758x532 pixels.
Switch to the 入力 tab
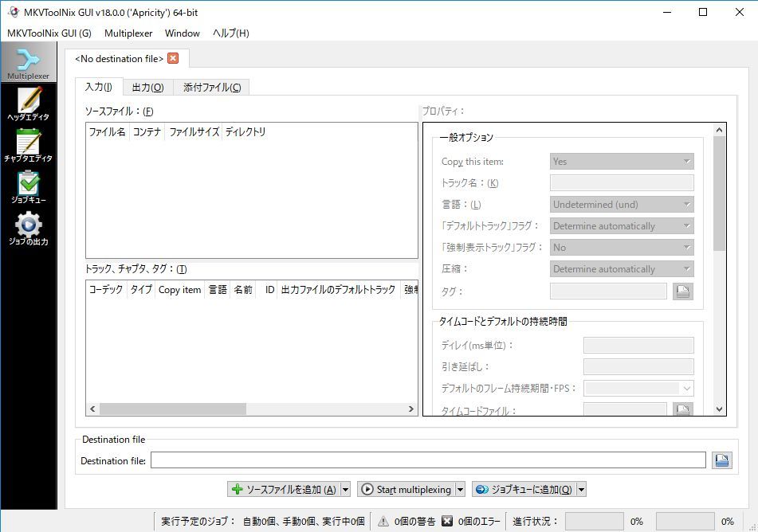(99, 87)
